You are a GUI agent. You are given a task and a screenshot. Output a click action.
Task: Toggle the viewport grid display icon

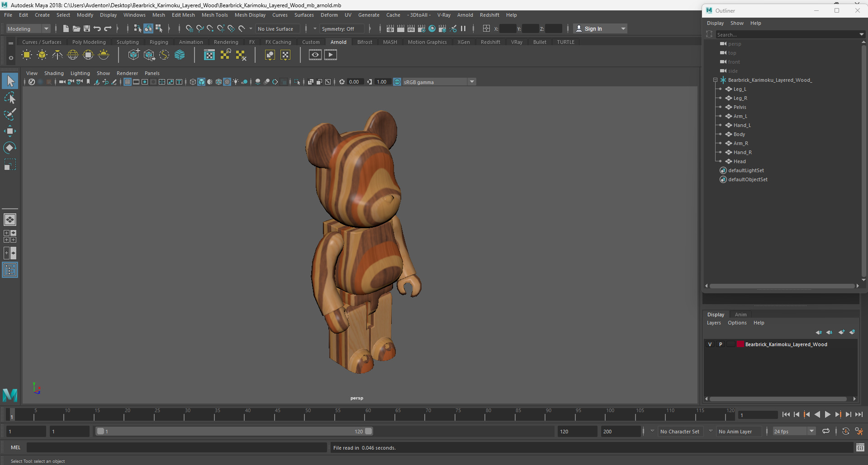tap(128, 82)
